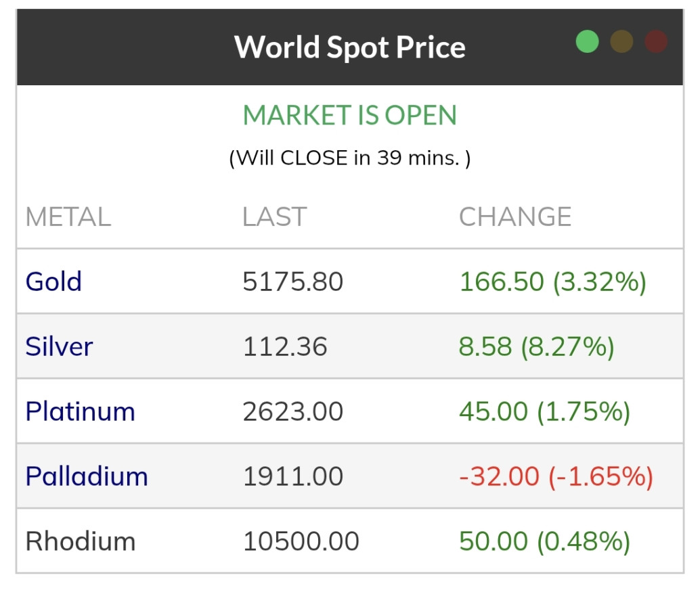The width and height of the screenshot is (700, 609).
Task: Select the Rhodium row label
Action: tap(81, 541)
